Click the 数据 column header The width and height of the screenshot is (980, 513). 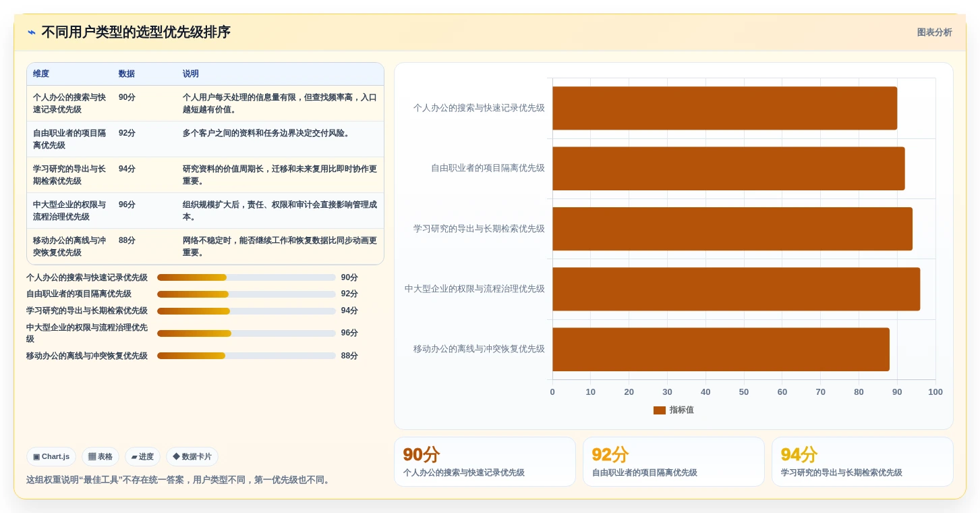[127, 74]
